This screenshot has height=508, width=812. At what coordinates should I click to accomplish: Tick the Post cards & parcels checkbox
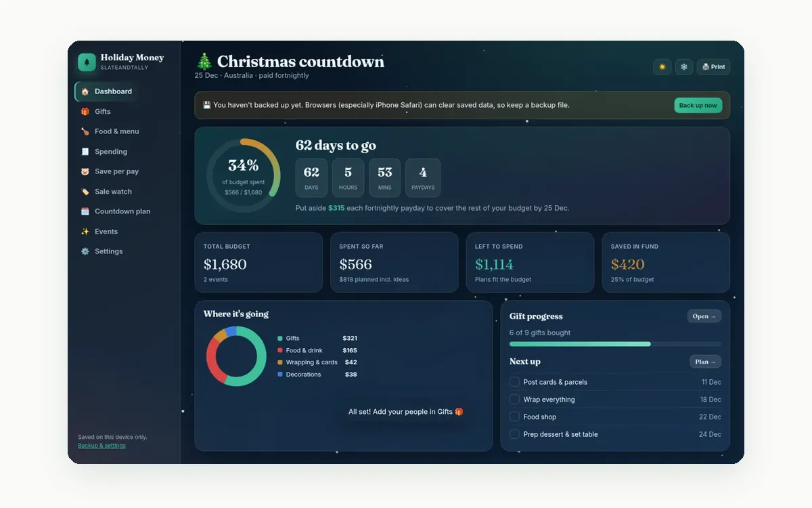pyautogui.click(x=514, y=382)
